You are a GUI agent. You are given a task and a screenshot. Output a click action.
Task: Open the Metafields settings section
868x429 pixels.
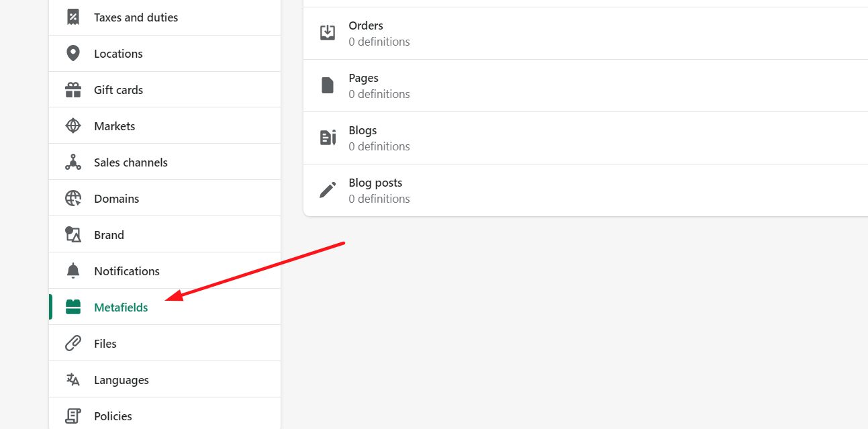121,307
